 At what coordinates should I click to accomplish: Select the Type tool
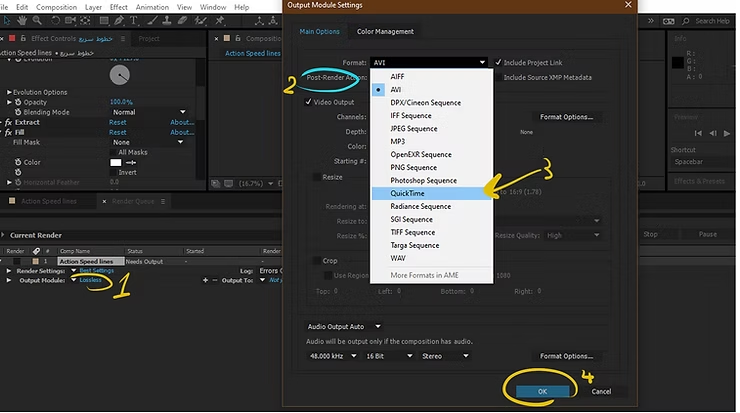[x=134, y=20]
